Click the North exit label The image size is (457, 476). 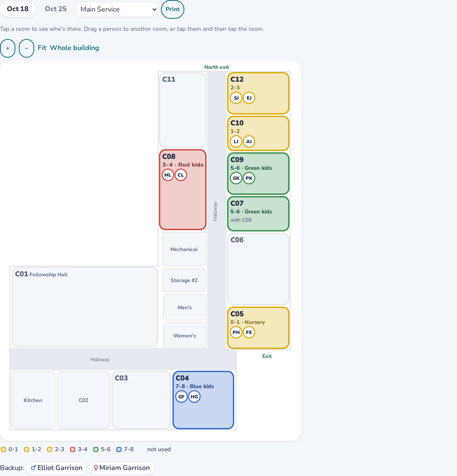coord(217,67)
